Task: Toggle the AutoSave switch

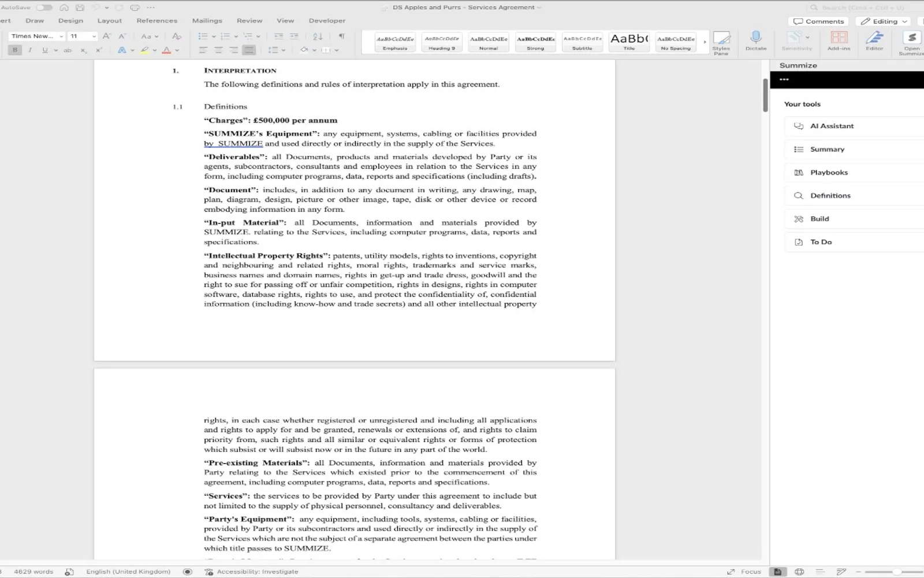Action: pyautogui.click(x=44, y=8)
